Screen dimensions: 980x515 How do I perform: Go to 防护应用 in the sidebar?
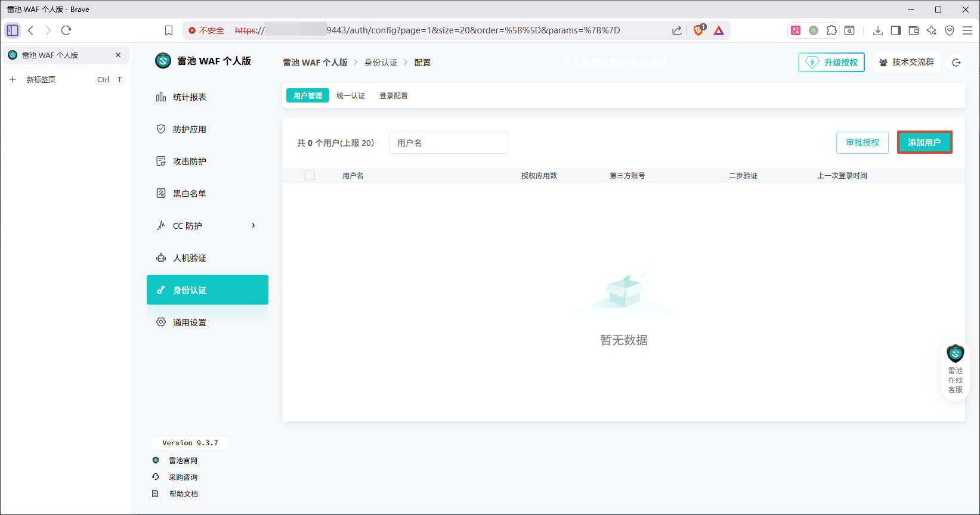click(x=208, y=129)
